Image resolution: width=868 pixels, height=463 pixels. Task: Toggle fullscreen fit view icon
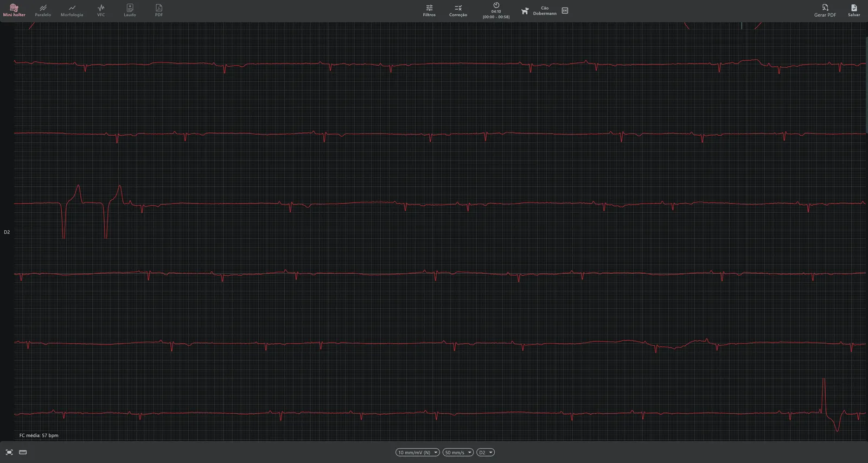click(x=9, y=452)
